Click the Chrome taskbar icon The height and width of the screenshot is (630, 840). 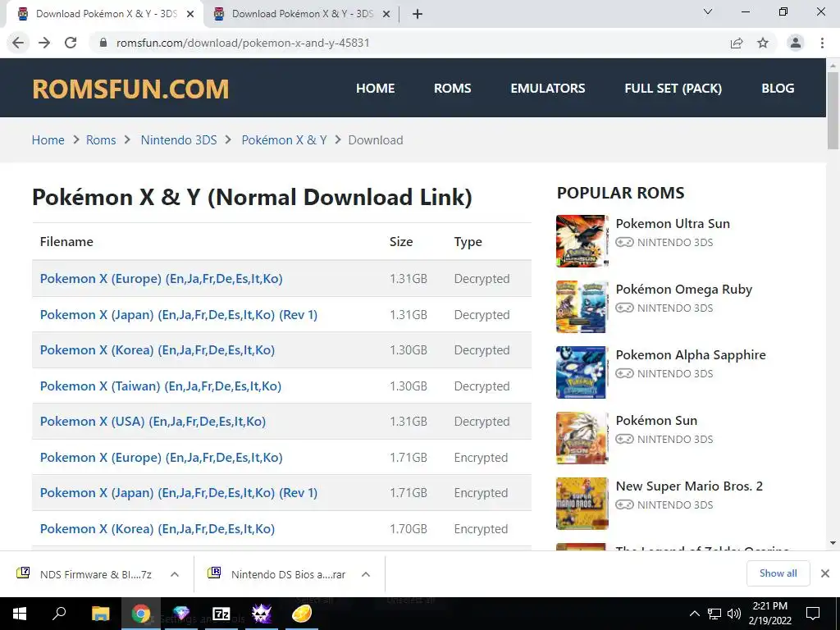141,614
